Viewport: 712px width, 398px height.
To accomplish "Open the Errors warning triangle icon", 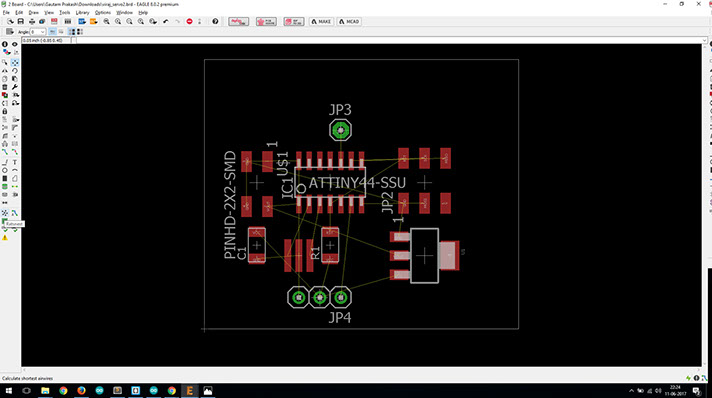I will coord(5,237).
